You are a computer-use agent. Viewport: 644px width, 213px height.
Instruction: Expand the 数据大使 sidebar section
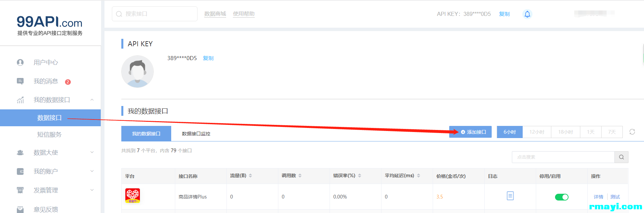[92, 153]
